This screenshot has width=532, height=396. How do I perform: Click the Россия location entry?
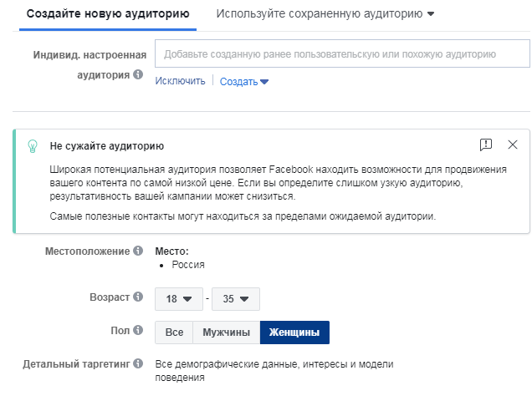[188, 265]
